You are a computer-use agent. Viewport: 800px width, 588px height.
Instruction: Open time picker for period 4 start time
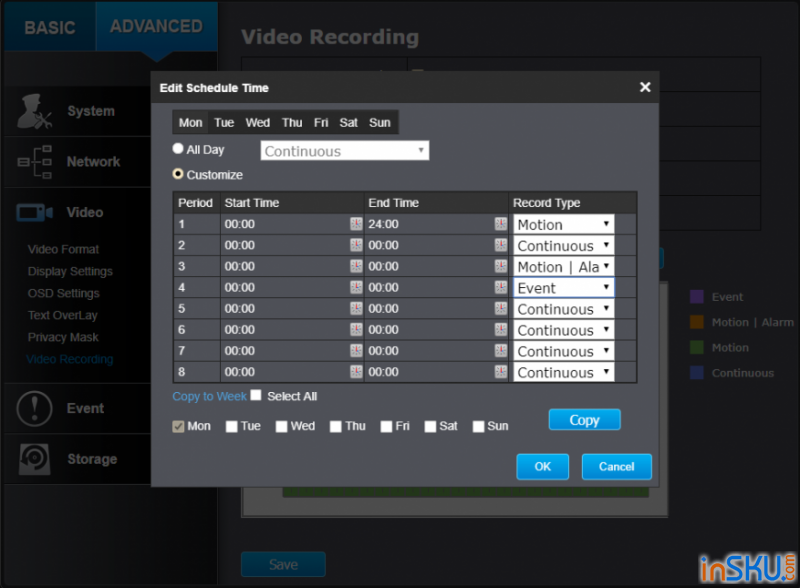coord(356,287)
